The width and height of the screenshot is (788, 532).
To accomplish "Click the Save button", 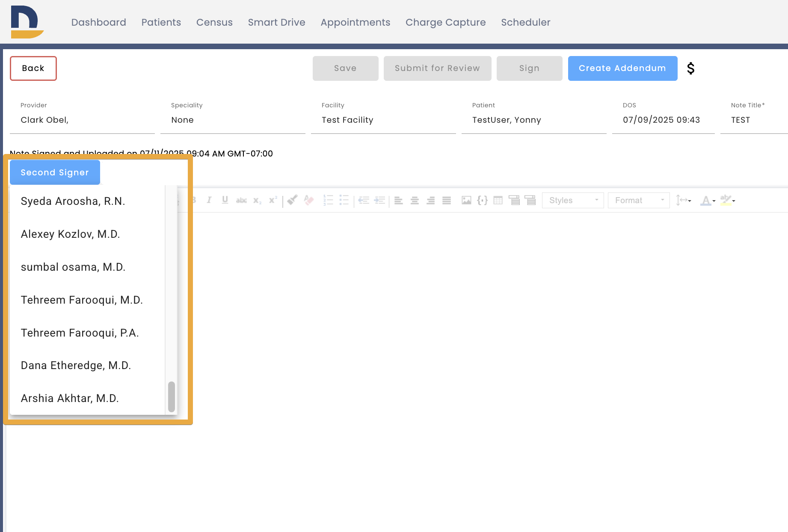I will [345, 68].
